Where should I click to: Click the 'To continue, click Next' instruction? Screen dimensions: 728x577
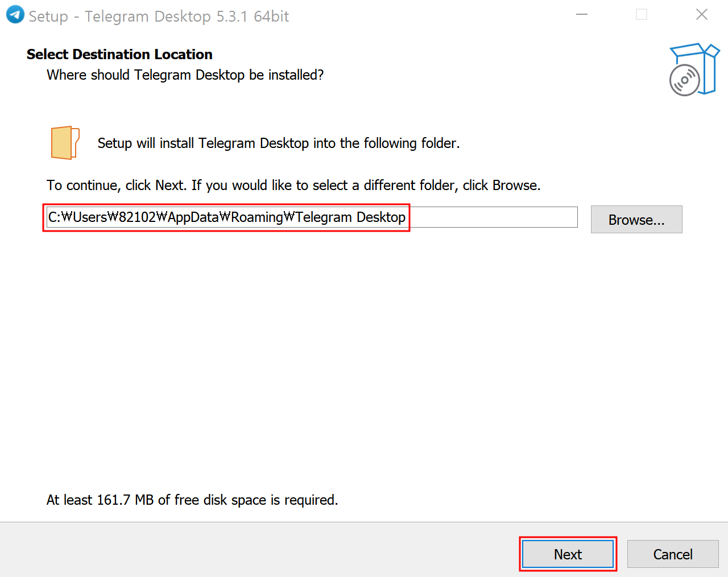293,186
